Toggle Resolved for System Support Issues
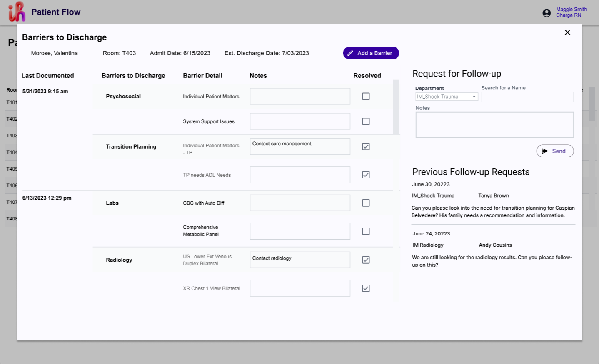599x364 pixels. coord(366,121)
